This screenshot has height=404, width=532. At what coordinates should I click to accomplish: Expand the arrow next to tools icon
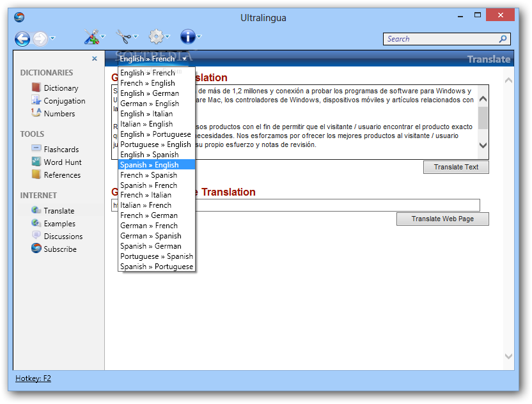click(103, 36)
